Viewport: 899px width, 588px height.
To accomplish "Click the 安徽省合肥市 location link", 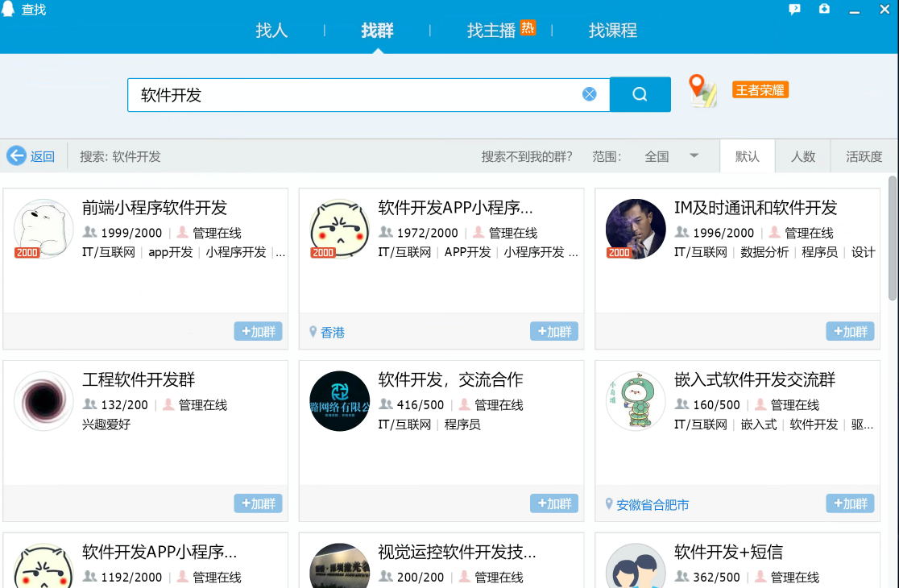I will [652, 505].
